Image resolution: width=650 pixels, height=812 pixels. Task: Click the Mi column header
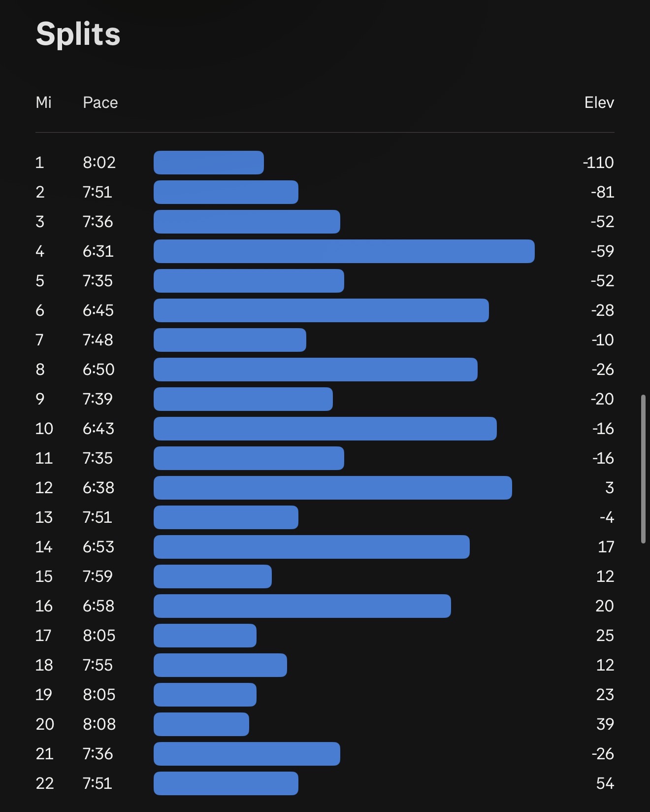coord(43,102)
